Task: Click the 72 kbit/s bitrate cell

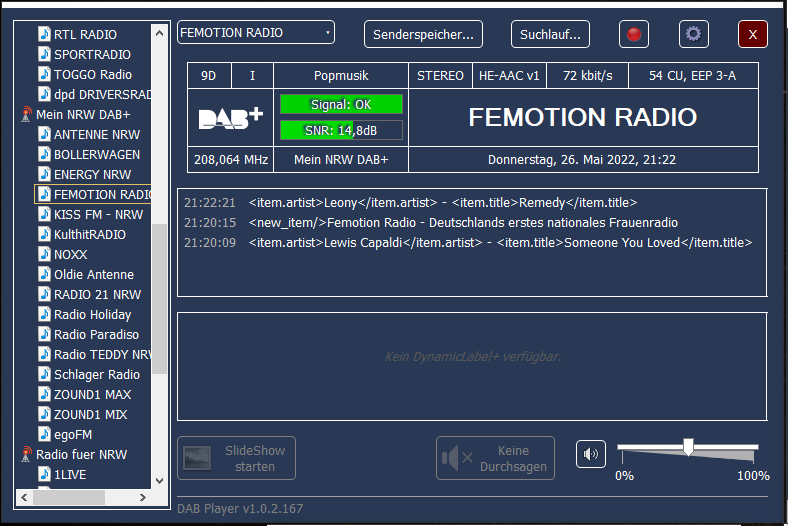Action: [x=587, y=76]
